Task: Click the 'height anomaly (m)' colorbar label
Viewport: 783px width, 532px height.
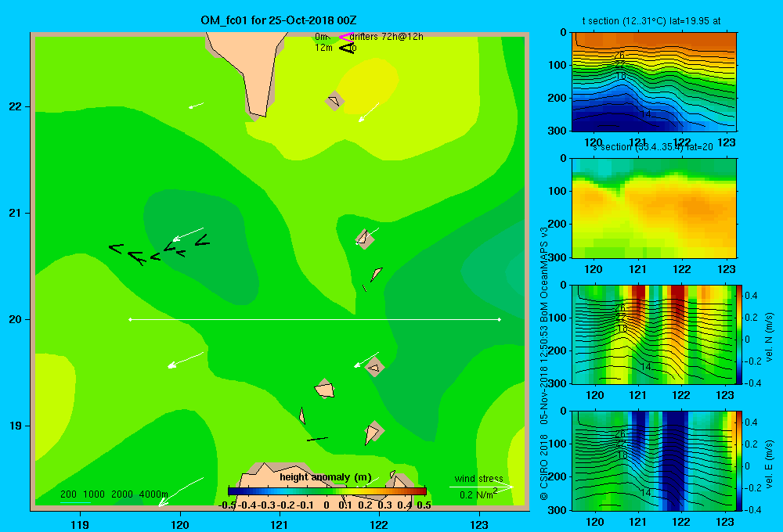Action: (326, 477)
